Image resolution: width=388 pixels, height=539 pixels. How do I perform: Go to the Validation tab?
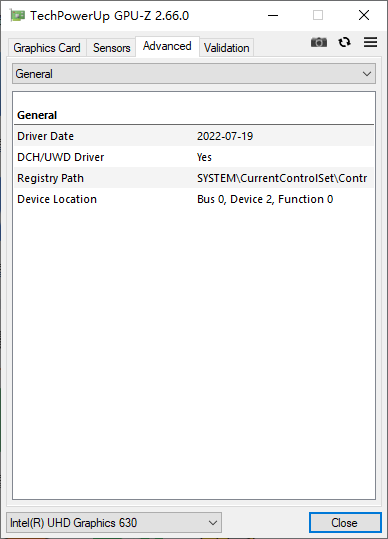[226, 47]
